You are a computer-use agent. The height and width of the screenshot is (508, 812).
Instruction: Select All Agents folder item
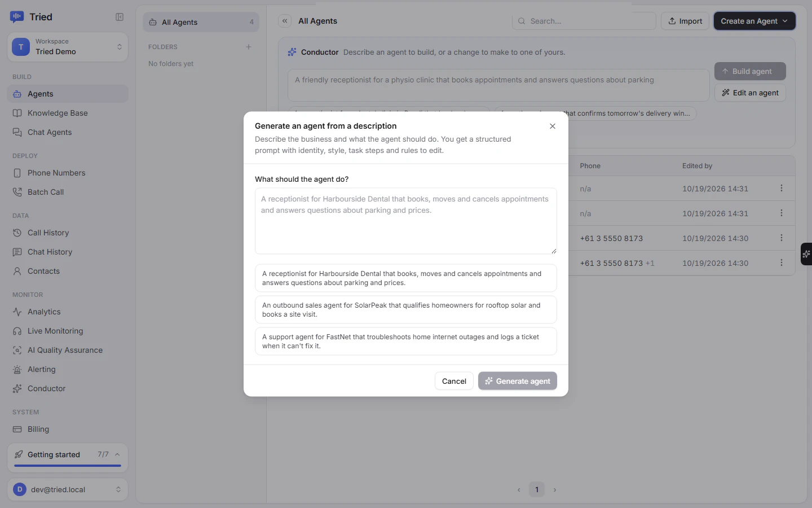pos(201,22)
